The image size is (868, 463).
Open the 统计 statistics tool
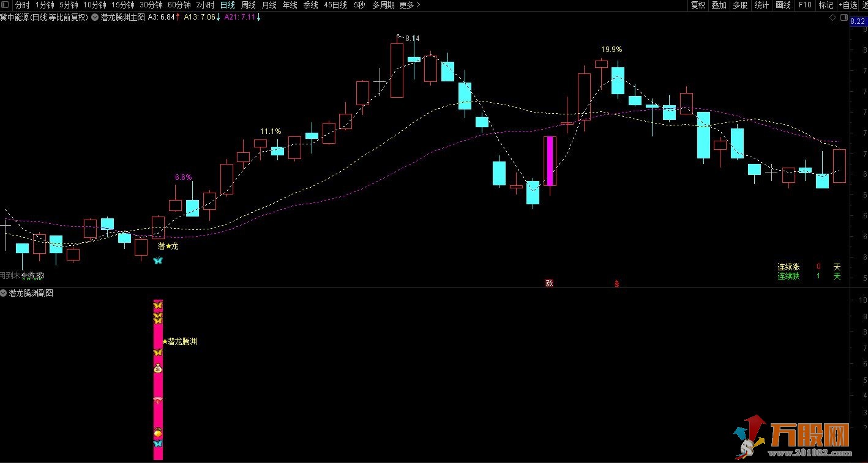click(x=761, y=5)
